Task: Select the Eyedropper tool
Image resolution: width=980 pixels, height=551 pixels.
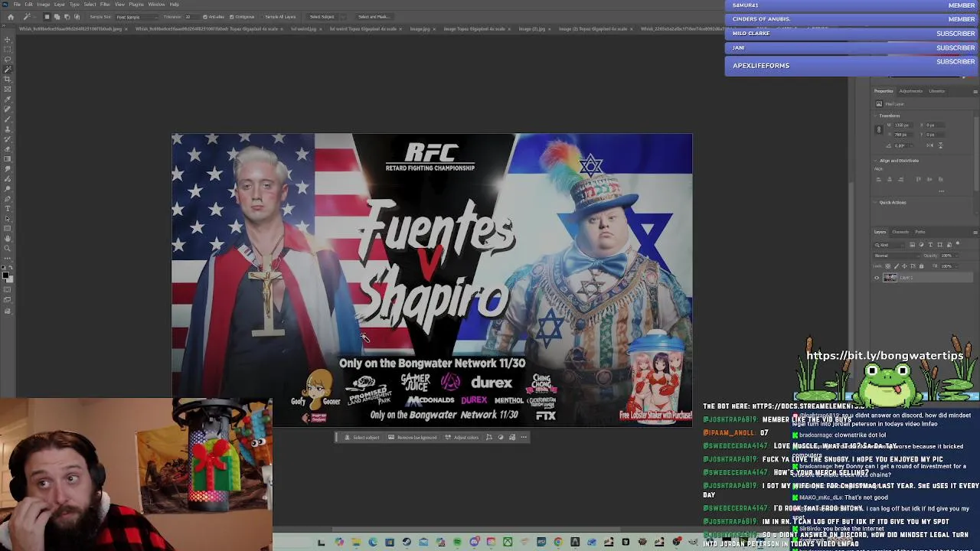Action: pyautogui.click(x=8, y=99)
